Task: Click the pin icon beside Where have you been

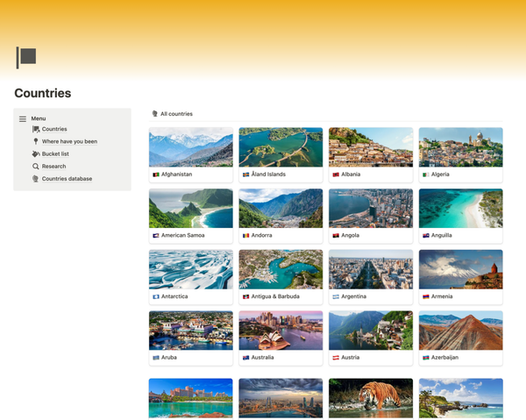Action: [36, 141]
